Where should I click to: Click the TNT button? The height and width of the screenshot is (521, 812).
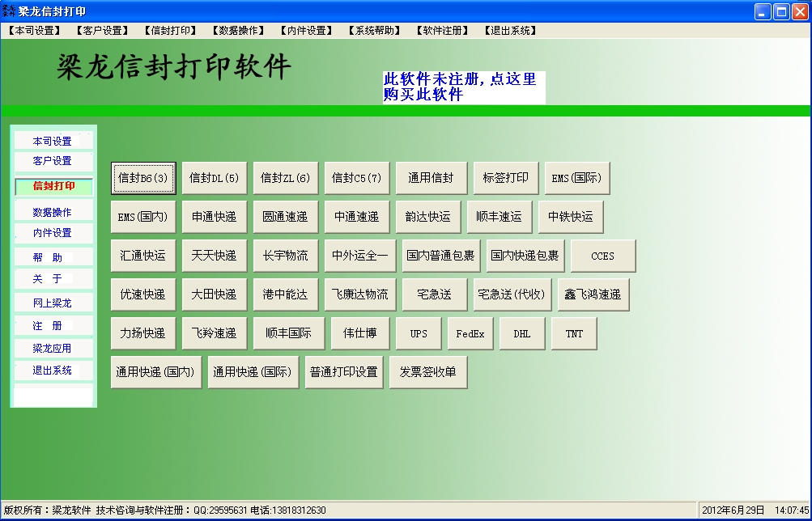(574, 333)
